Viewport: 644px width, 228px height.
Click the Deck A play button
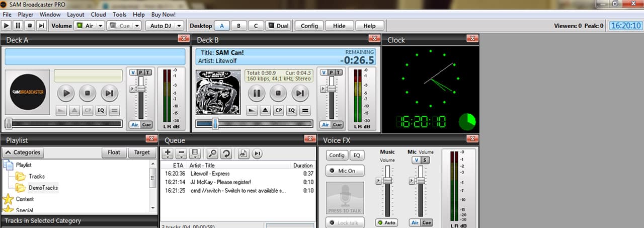click(x=66, y=93)
